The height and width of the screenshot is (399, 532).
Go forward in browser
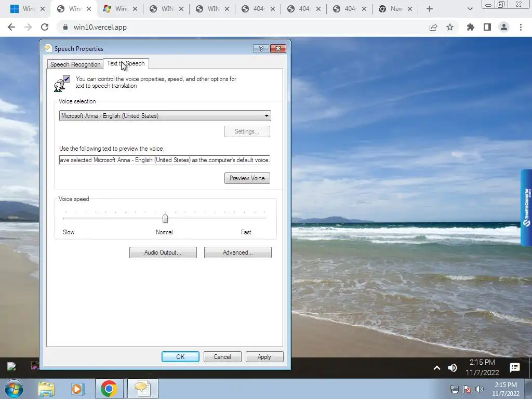[x=28, y=27]
